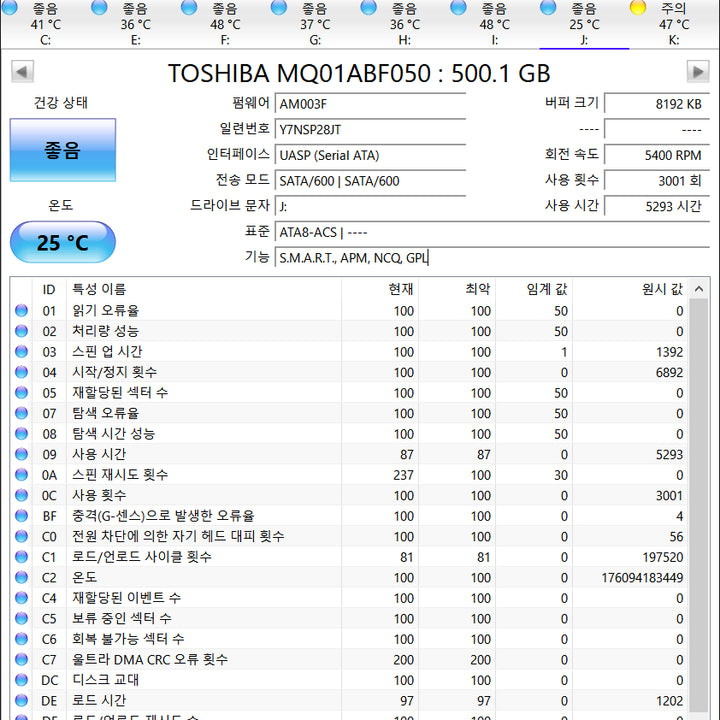
Task: Click status orb of C7 울트라 DMA CRC row
Action: pyautogui.click(x=22, y=659)
